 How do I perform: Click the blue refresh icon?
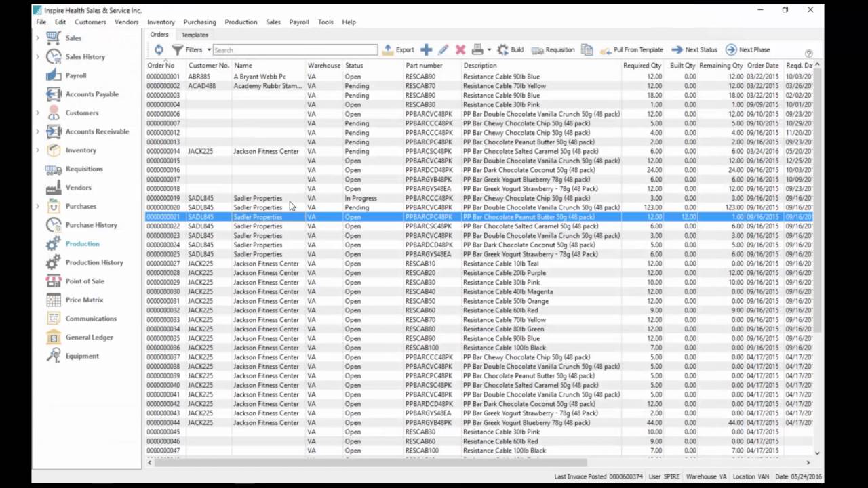pyautogui.click(x=159, y=49)
